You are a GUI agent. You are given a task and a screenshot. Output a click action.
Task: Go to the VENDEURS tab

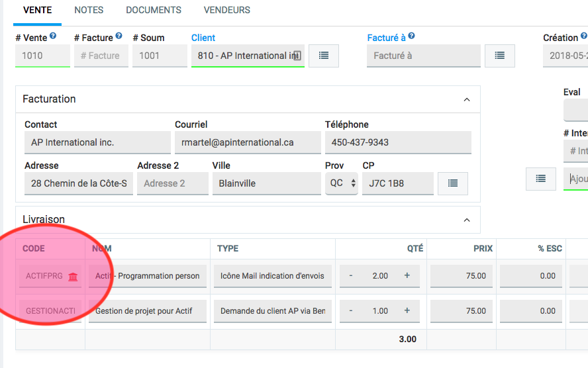227,11
